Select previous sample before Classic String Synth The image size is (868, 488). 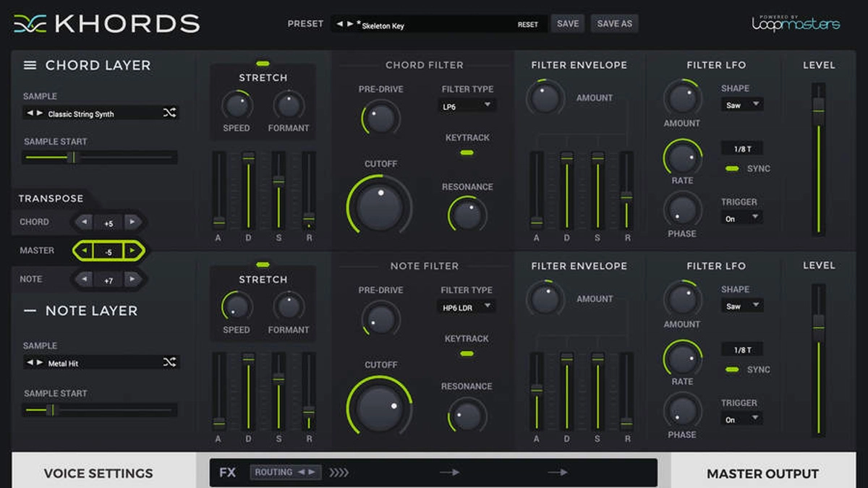point(30,114)
